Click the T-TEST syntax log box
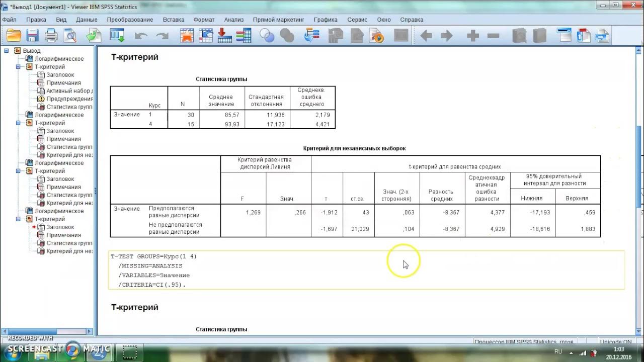Viewport: 644px width, 362px height. click(x=366, y=270)
